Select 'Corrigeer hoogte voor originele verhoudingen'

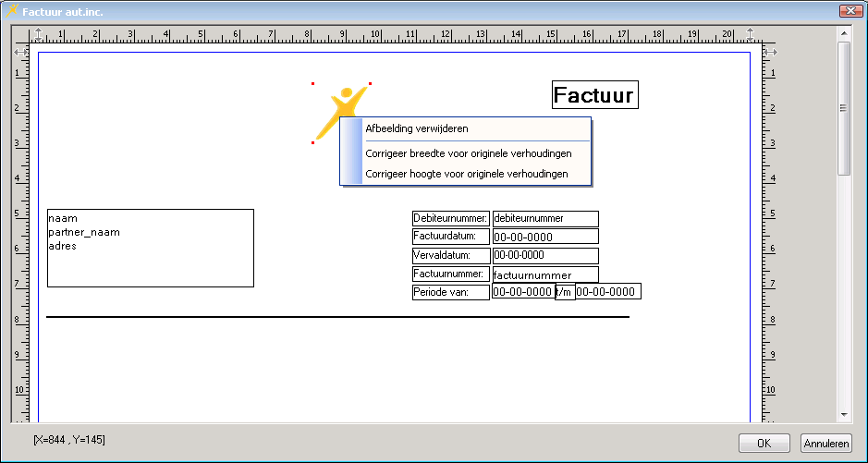(467, 173)
